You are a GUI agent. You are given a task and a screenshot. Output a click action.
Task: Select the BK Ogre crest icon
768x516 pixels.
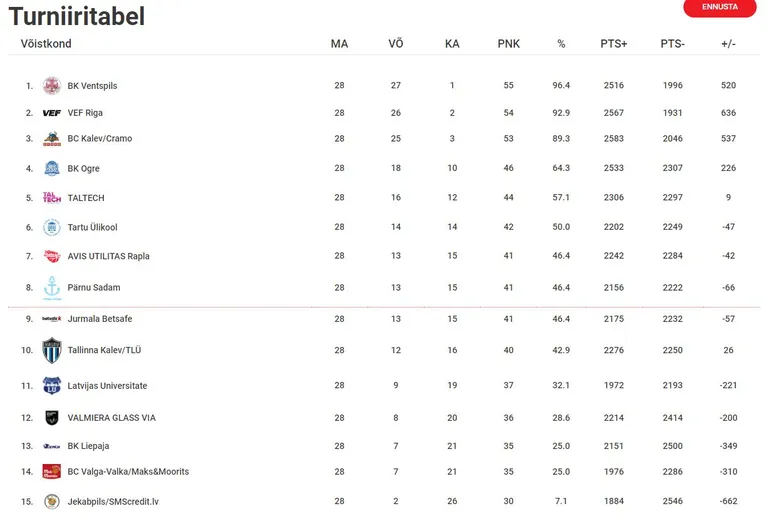point(51,168)
